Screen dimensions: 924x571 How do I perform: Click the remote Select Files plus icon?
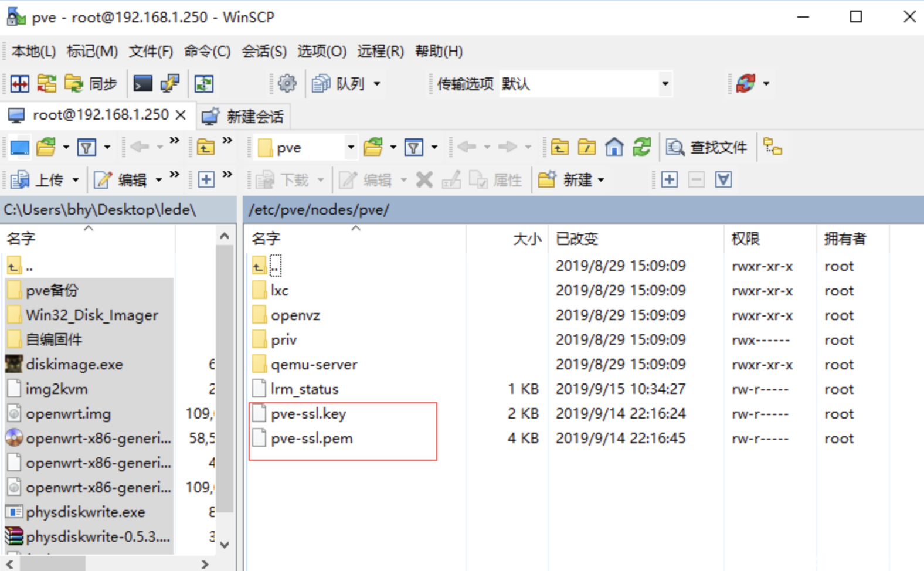670,179
